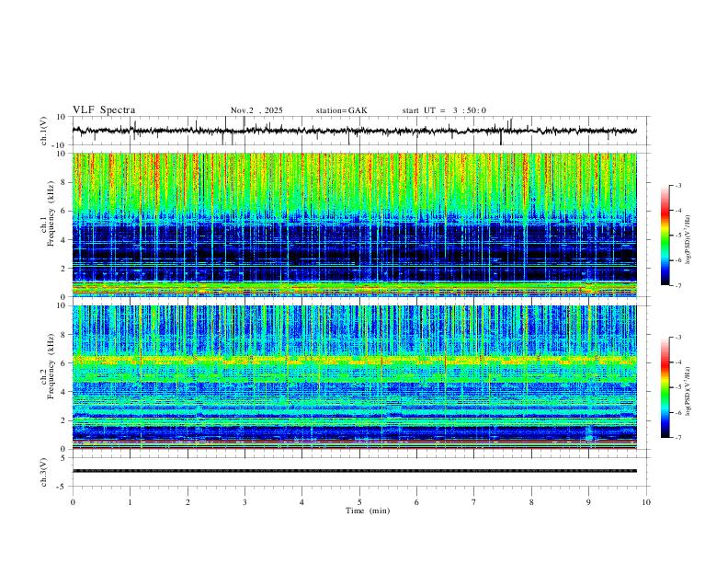Click the 'ch.1(V)' waveform axis label
Viewport: 728px width, 563px height.
(44, 131)
